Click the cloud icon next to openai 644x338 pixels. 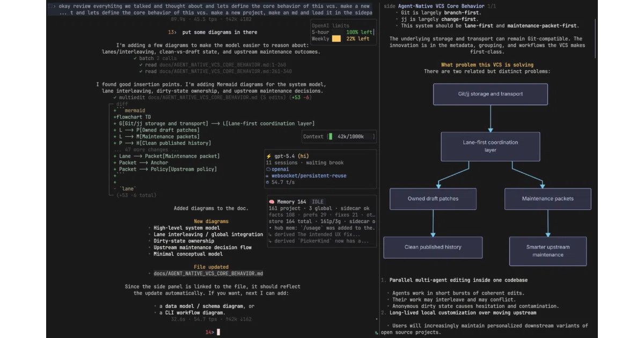click(x=268, y=169)
